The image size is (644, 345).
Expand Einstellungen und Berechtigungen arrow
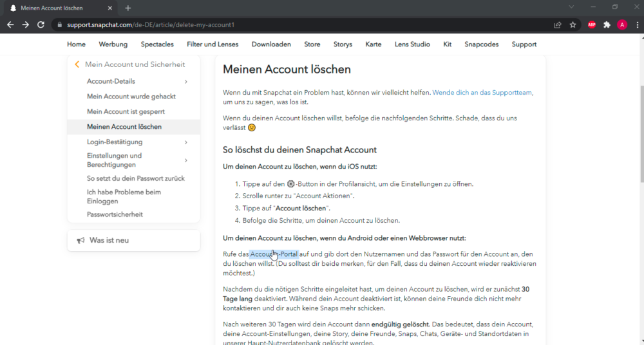tap(186, 160)
